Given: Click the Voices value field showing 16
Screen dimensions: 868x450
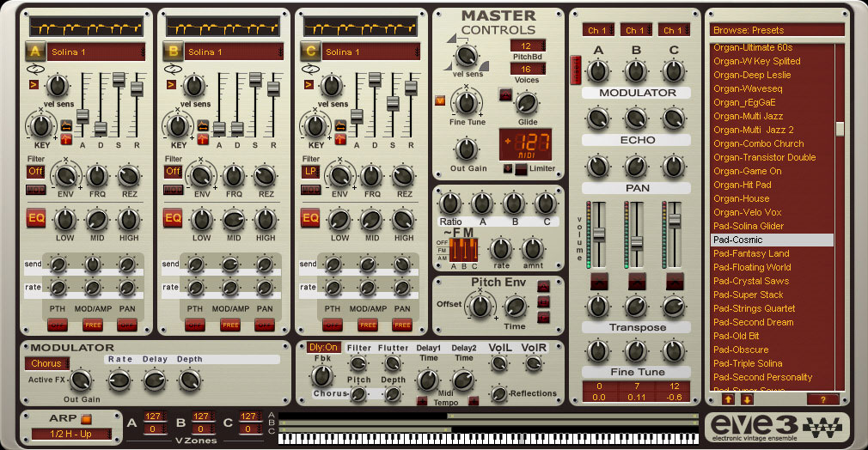Looking at the screenshot, I should [528, 69].
